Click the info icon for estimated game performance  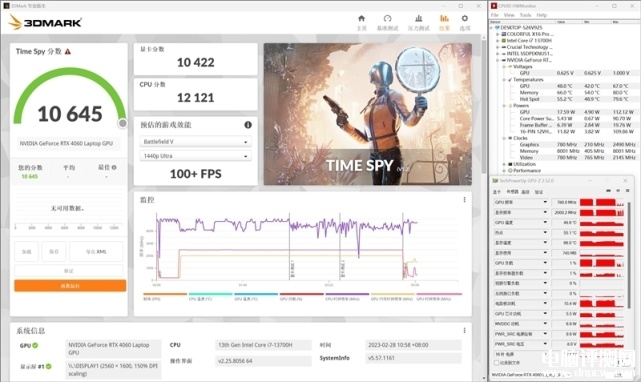pos(248,125)
